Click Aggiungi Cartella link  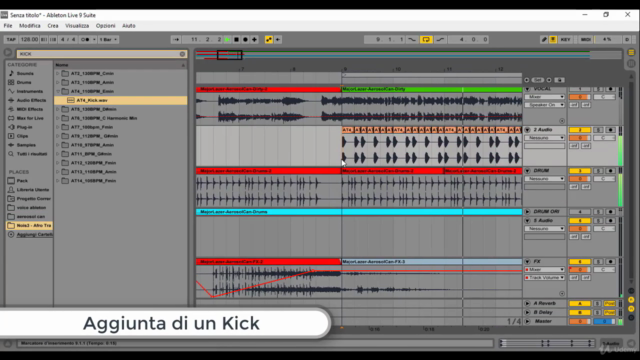[34, 235]
